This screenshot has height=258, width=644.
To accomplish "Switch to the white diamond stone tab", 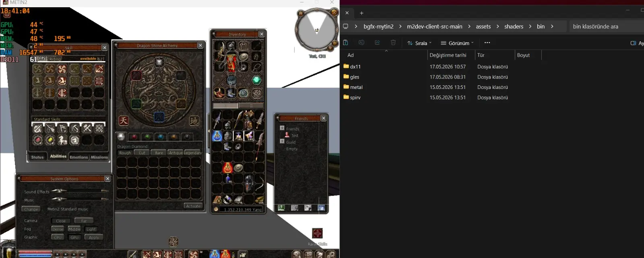I will tap(121, 137).
